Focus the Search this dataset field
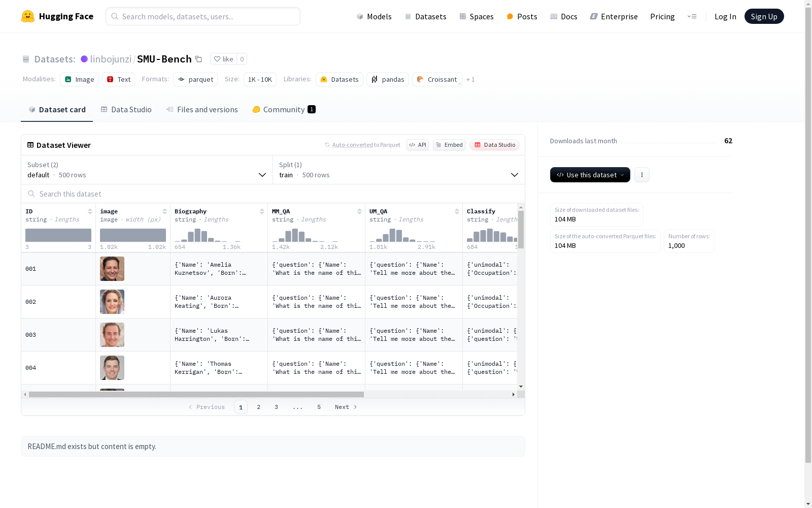This screenshot has height=508, width=812. coord(273,194)
